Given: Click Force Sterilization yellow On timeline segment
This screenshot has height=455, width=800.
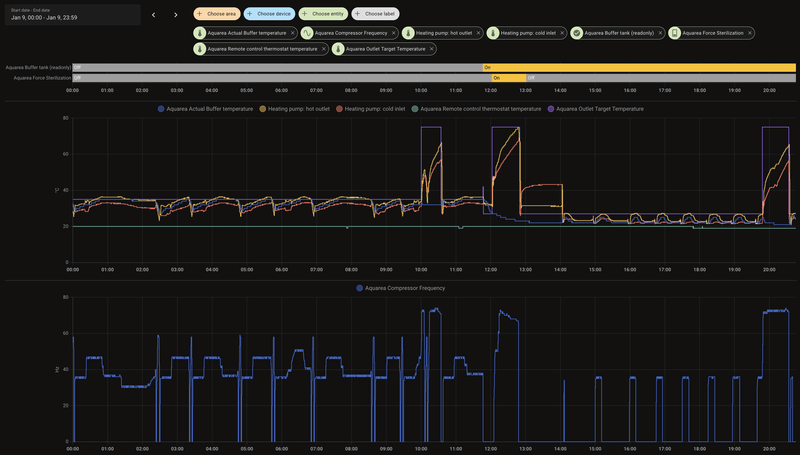Looking at the screenshot, I should (x=509, y=78).
